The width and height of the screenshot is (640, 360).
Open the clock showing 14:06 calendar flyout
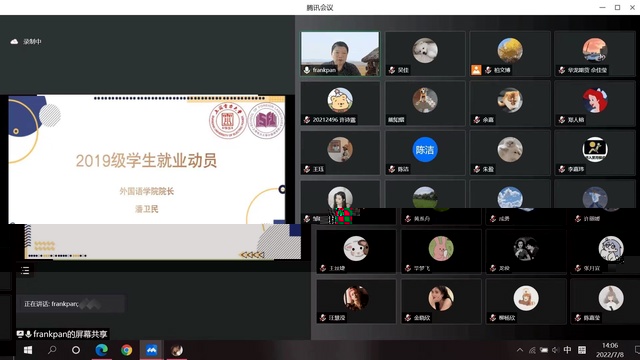point(610,350)
